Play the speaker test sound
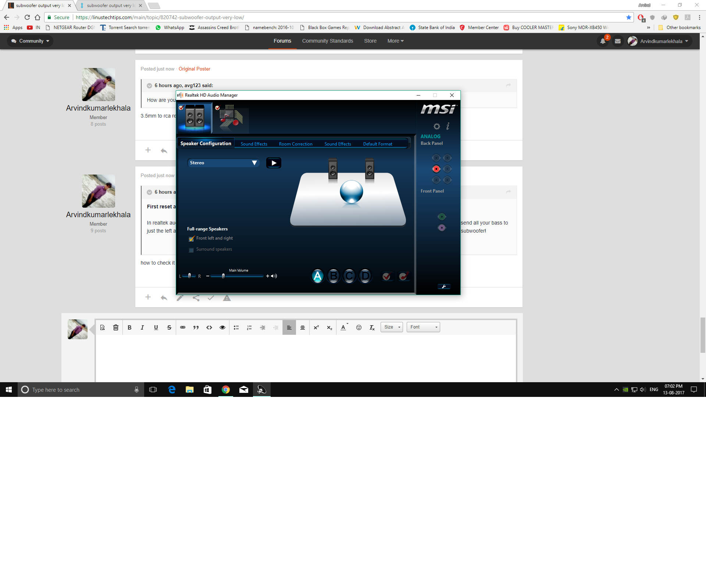Image resolution: width=706 pixels, height=588 pixels. (x=274, y=162)
